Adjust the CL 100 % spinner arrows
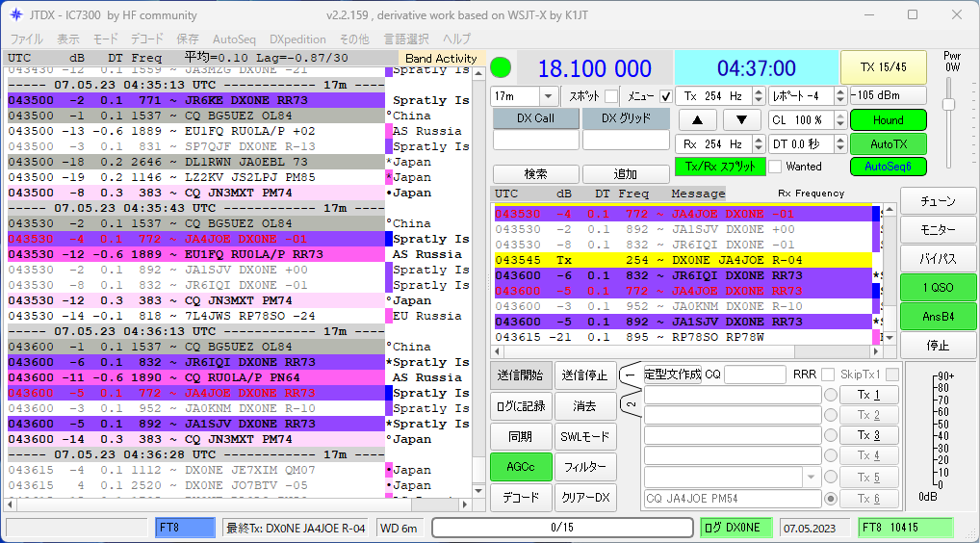The height and width of the screenshot is (543, 980). (x=840, y=120)
